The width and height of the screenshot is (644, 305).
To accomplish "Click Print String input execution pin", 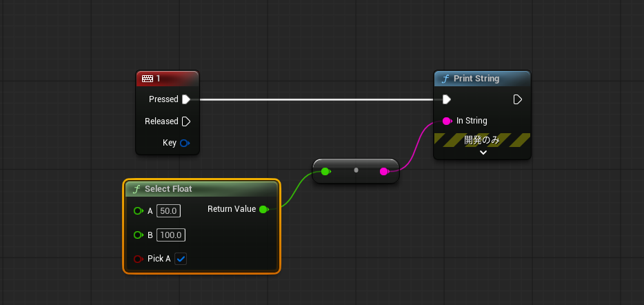I will [447, 99].
